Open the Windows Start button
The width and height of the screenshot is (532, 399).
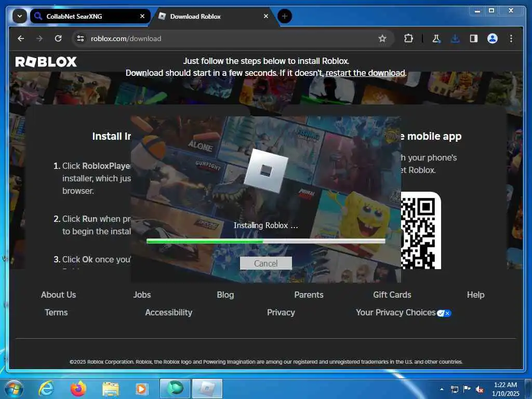14,389
